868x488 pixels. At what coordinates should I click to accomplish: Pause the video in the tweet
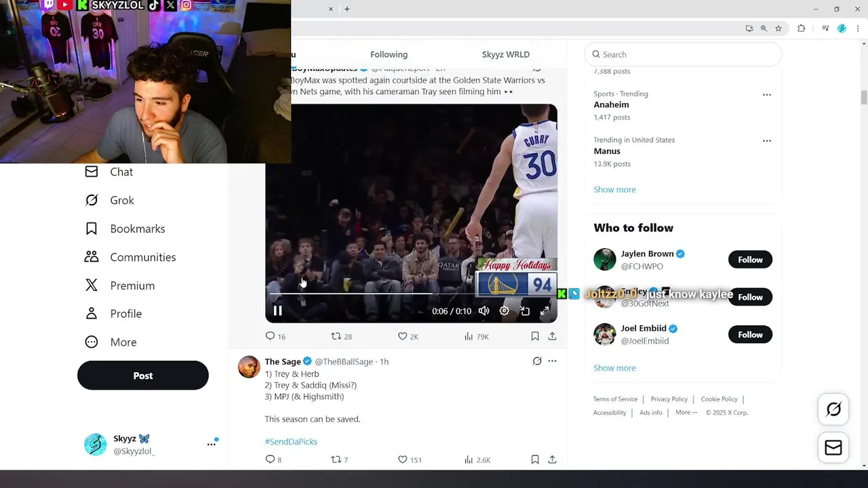(x=277, y=311)
